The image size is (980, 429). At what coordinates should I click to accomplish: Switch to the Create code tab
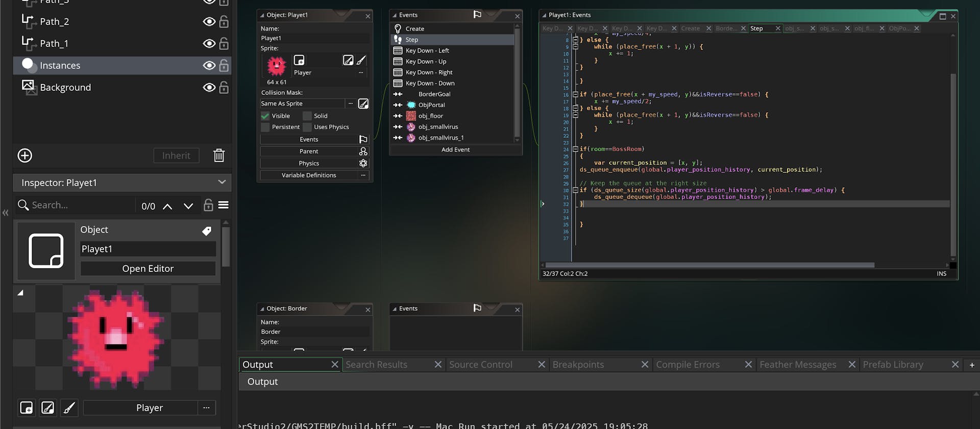click(x=691, y=29)
